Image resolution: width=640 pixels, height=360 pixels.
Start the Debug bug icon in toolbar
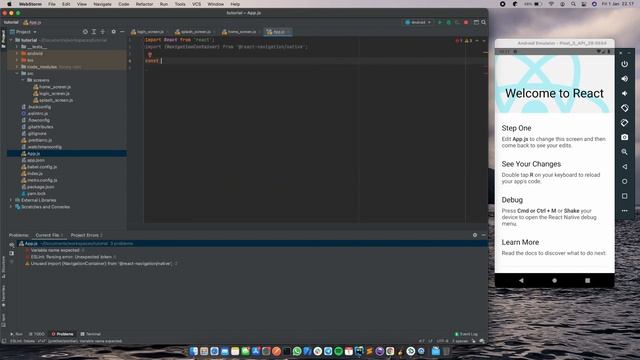tap(449, 22)
